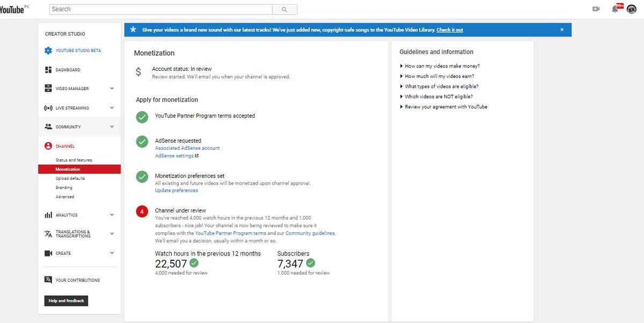Click the search magnifier button
Image resolution: width=644 pixels, height=323 pixels.
pyautogui.click(x=284, y=9)
